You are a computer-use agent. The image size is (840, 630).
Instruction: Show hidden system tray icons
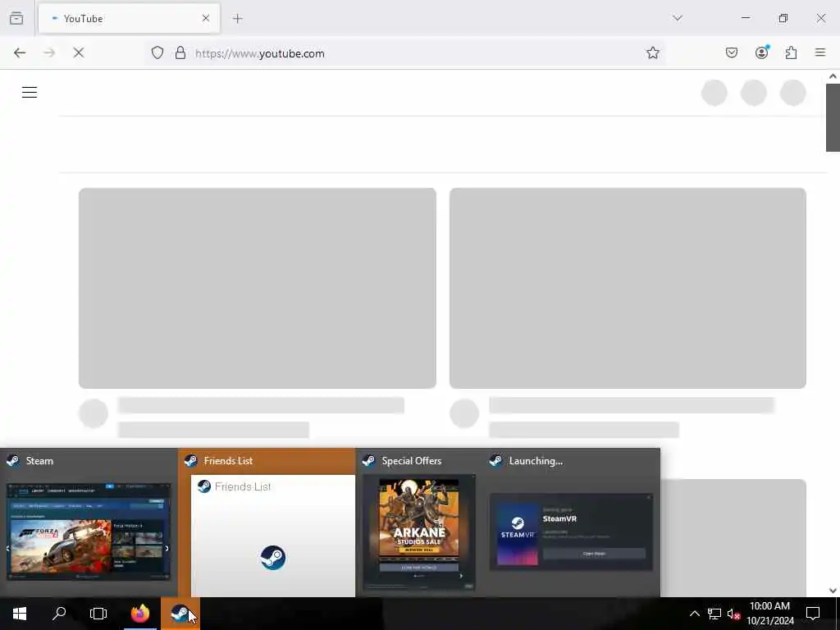tap(694, 614)
